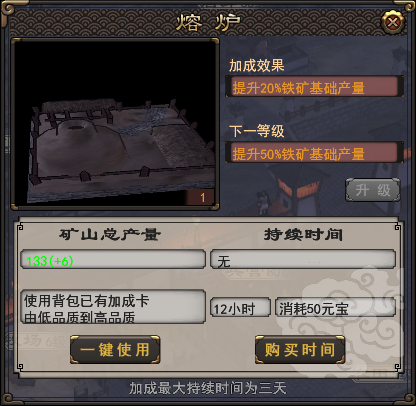Click the 升级 upgrade button
This screenshot has height=406, width=416.
pyautogui.click(x=373, y=190)
